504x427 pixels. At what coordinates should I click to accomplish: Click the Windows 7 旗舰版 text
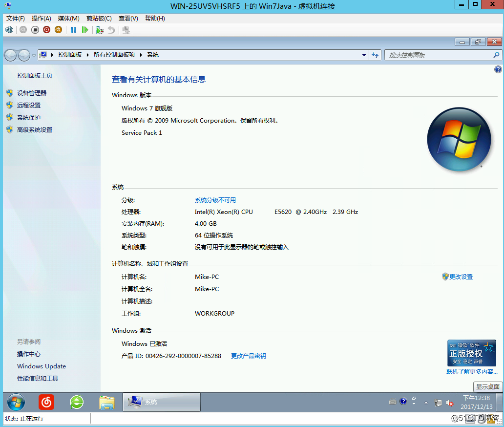click(147, 108)
